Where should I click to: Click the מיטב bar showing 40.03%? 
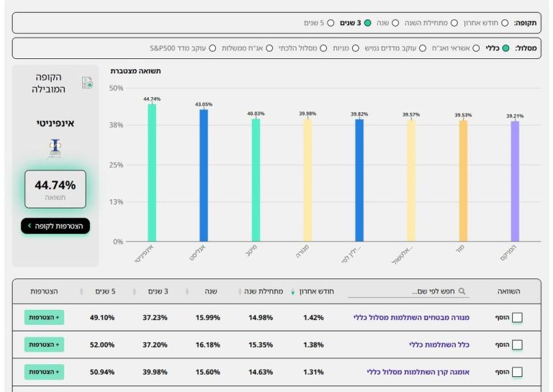pyautogui.click(x=256, y=180)
